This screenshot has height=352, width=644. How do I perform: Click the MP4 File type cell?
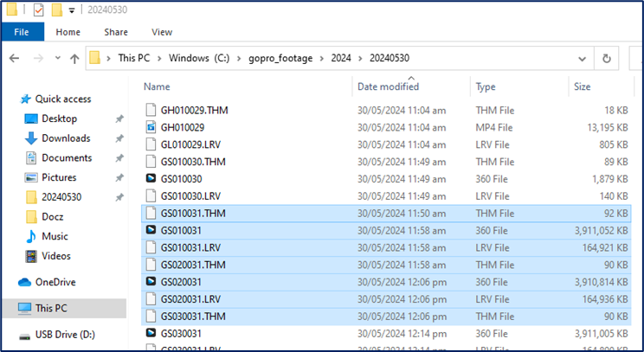(x=494, y=128)
